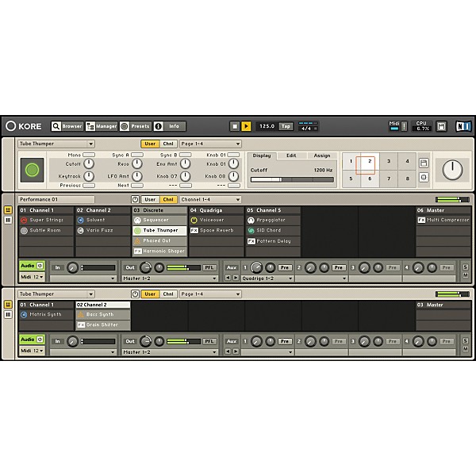Open the Manager panel

[x=101, y=126]
